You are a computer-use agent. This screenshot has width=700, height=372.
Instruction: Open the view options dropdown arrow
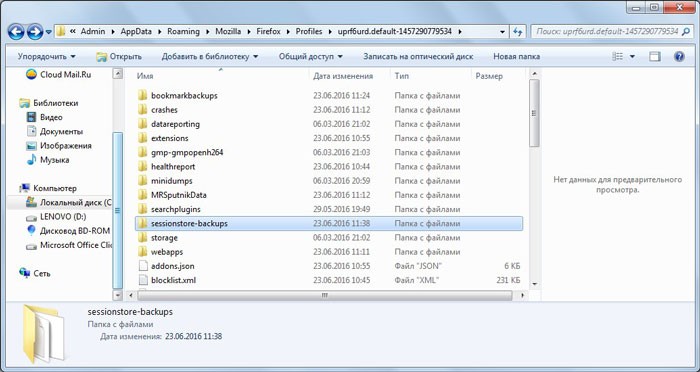(632, 57)
